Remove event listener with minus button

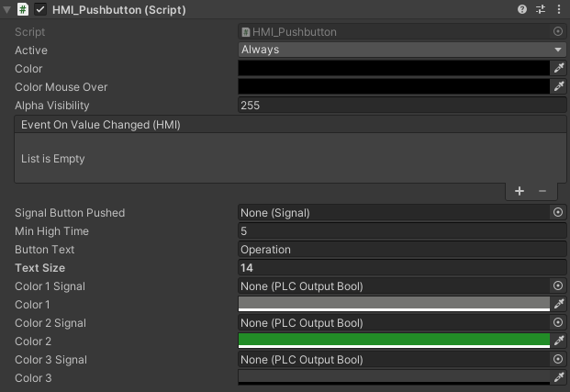coord(542,191)
